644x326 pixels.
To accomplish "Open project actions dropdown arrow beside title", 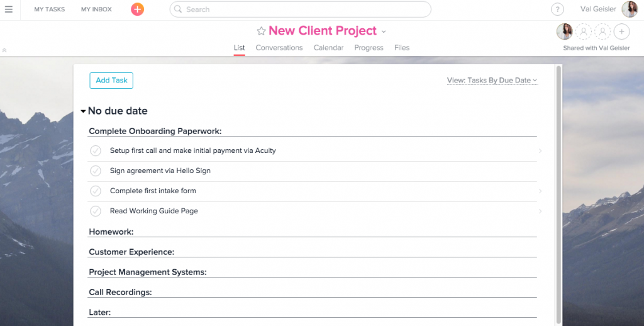I will point(384,31).
